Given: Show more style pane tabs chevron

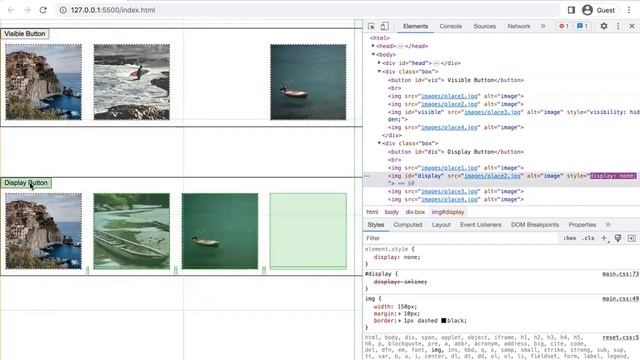Looking at the screenshot, I should click(608, 225).
